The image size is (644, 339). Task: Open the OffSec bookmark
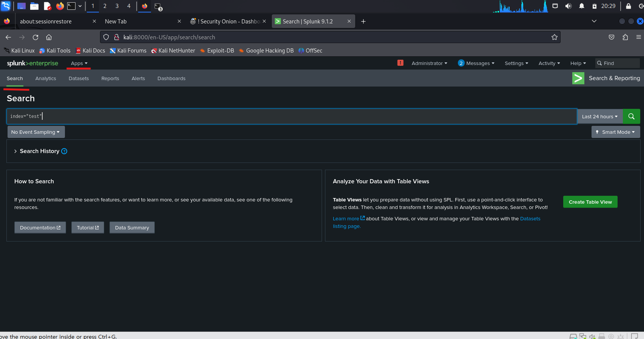(x=310, y=51)
